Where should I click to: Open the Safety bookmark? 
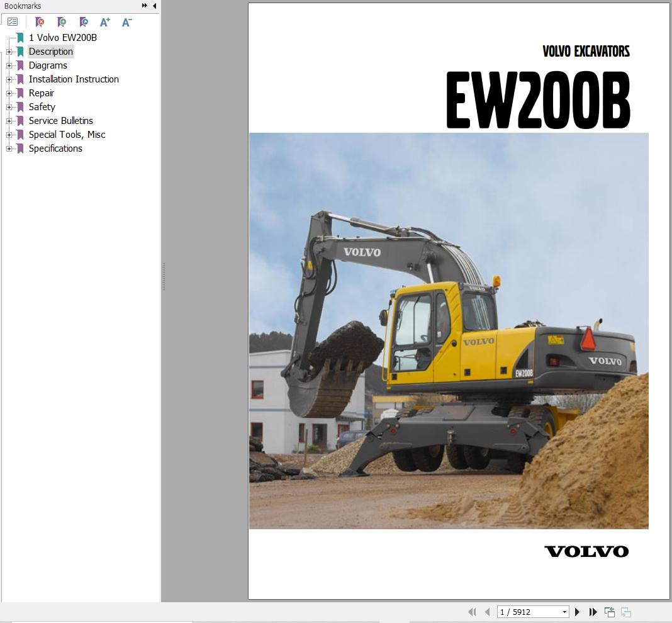point(42,107)
